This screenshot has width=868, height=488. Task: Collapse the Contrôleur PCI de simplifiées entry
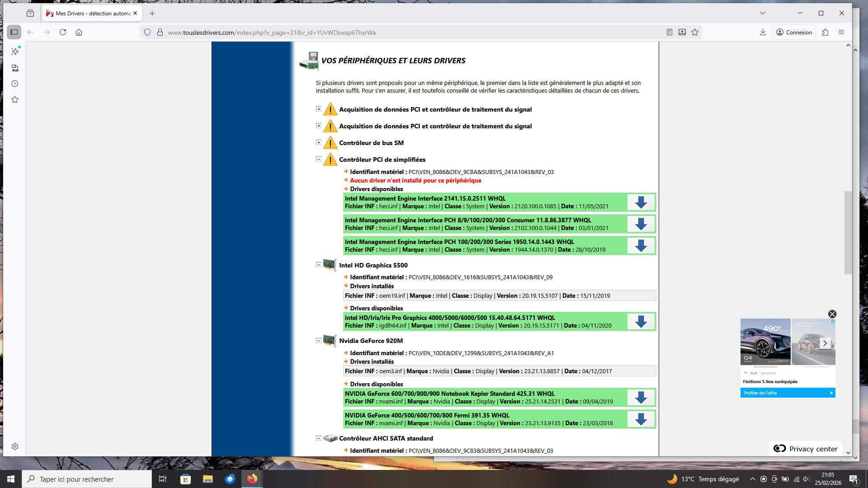(x=319, y=159)
